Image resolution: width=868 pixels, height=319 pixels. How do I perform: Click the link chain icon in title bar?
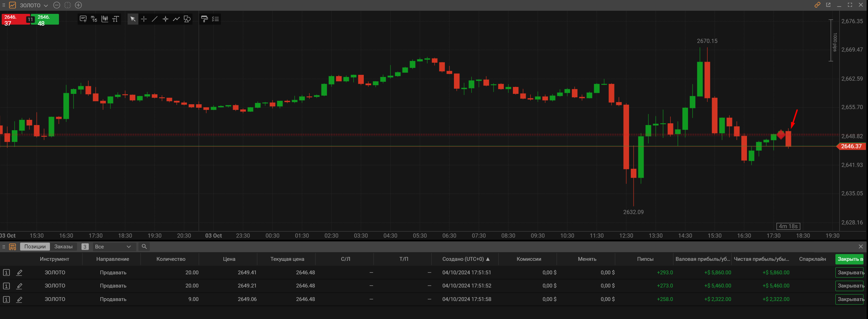pos(817,5)
